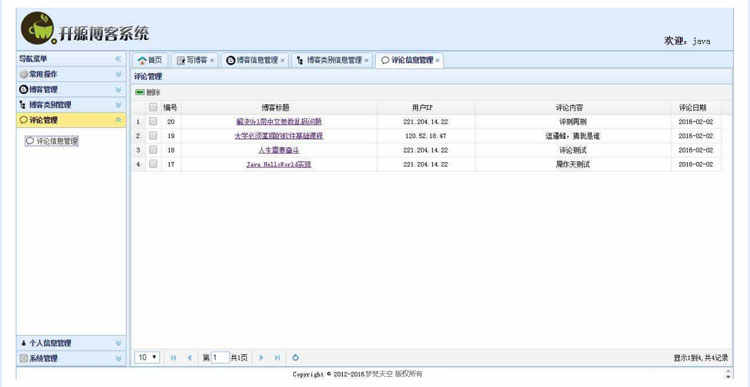This screenshot has height=387, width=750.
Task: Click the page scrollbar down arrow at bottom right
Action: (x=728, y=376)
